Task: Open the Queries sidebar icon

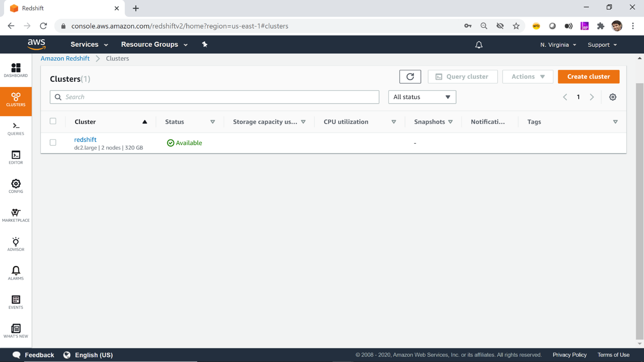Action: [x=16, y=129]
